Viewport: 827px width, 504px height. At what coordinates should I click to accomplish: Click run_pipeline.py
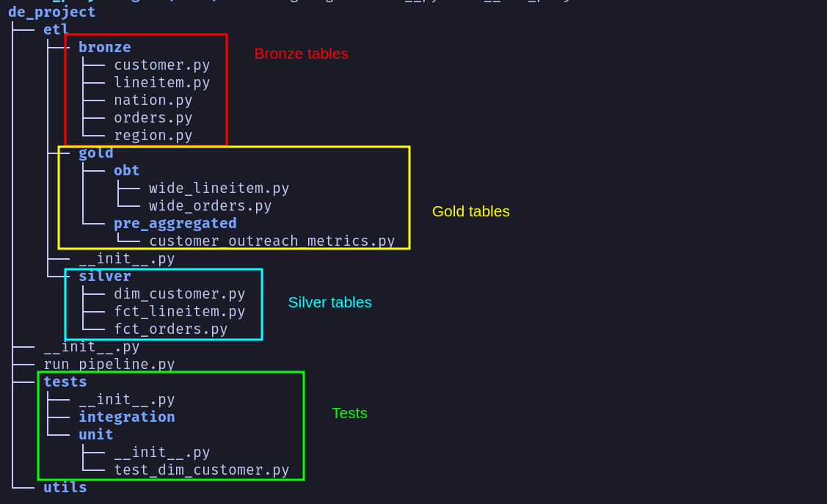[x=109, y=364]
